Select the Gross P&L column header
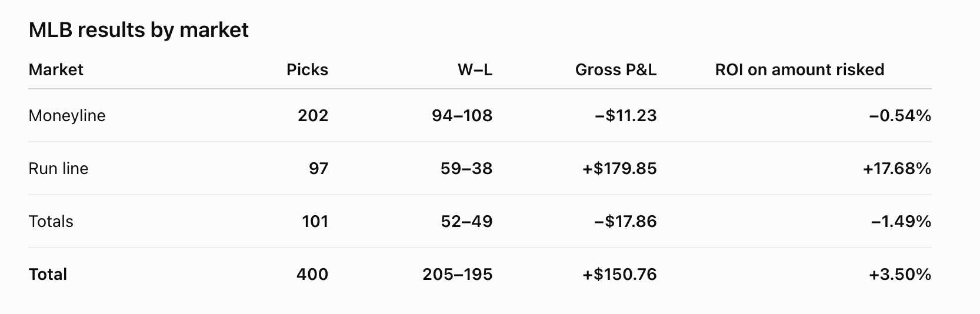 [616, 70]
